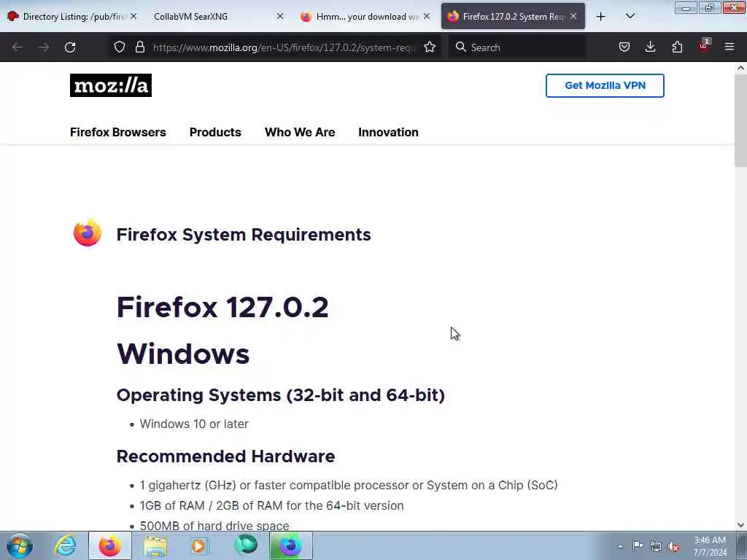Click purple Firefox Nightly taskbar icon

click(291, 545)
